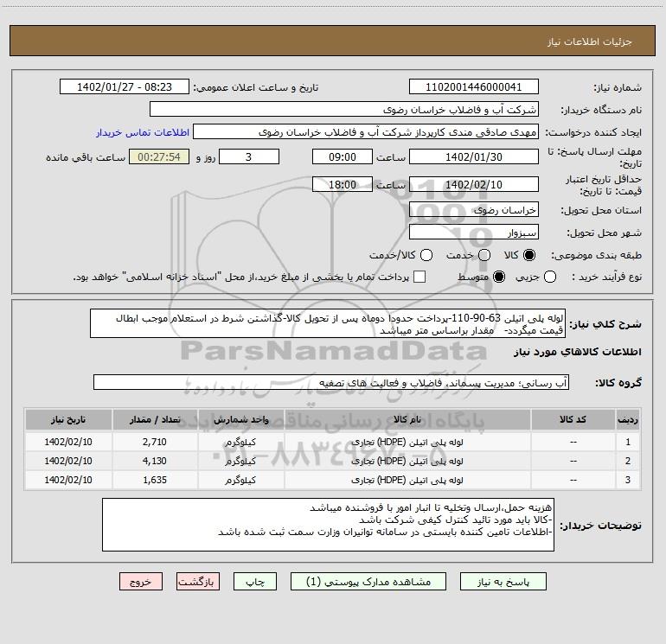Click the 18:00 validity time field
The width and height of the screenshot is (666, 644).
(x=343, y=184)
